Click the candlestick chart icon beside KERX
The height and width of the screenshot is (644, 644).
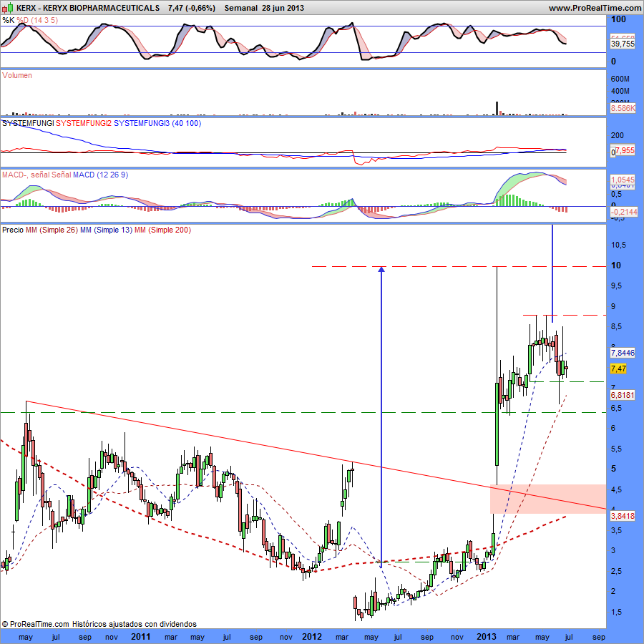(x=7, y=7)
